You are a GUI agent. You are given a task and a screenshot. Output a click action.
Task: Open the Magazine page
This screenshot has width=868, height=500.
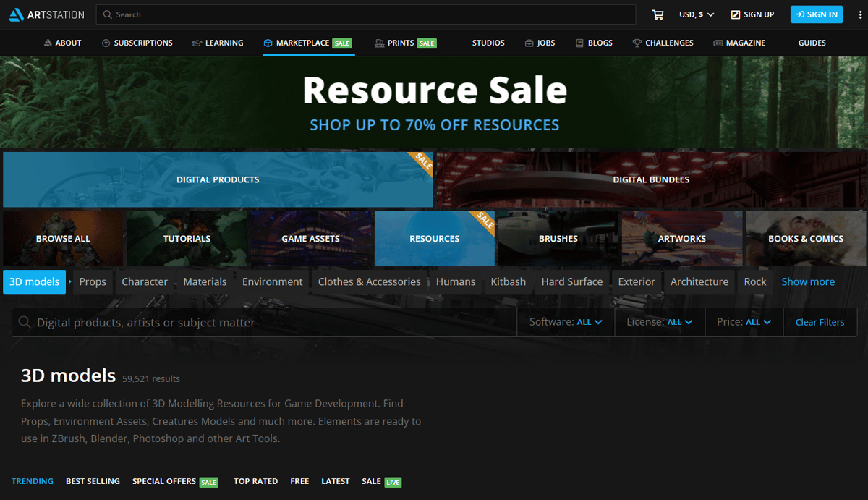coord(739,43)
